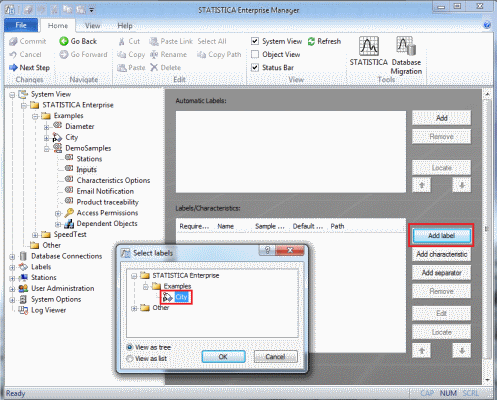Select Log Viewer icon in tree

coord(23,310)
